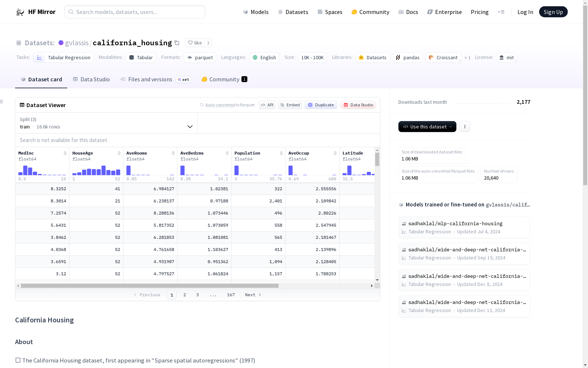Switch to Files and versions tab
This screenshot has width=588, height=368.
coord(155,79)
